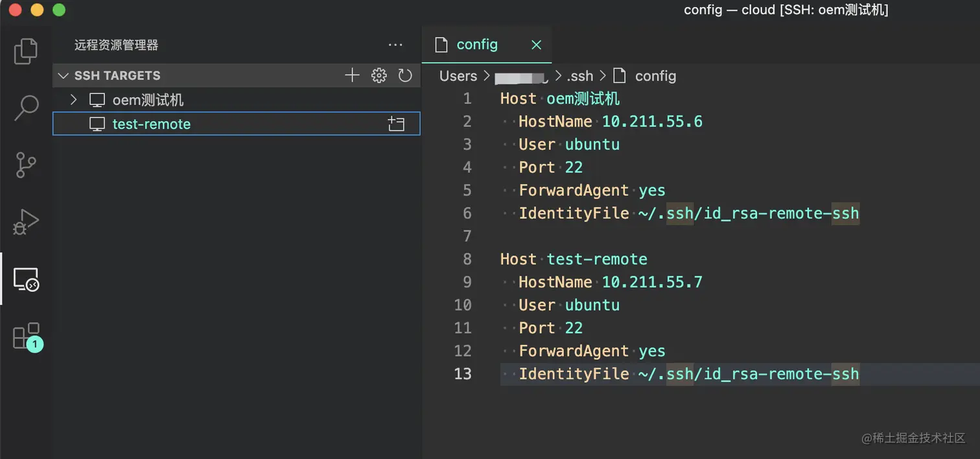Viewport: 980px width, 459px height.
Task: Open SSH config file via gear icon
Action: click(x=379, y=76)
